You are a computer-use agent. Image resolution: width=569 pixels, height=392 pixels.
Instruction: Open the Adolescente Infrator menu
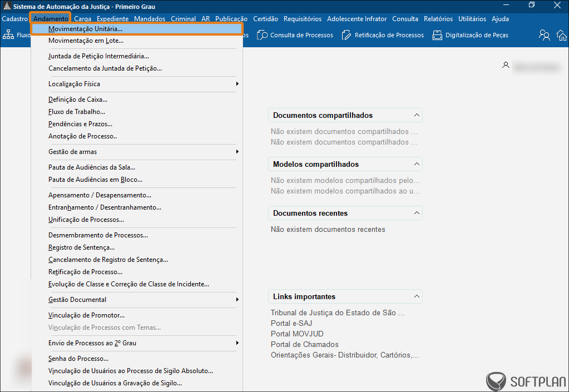pyautogui.click(x=357, y=19)
